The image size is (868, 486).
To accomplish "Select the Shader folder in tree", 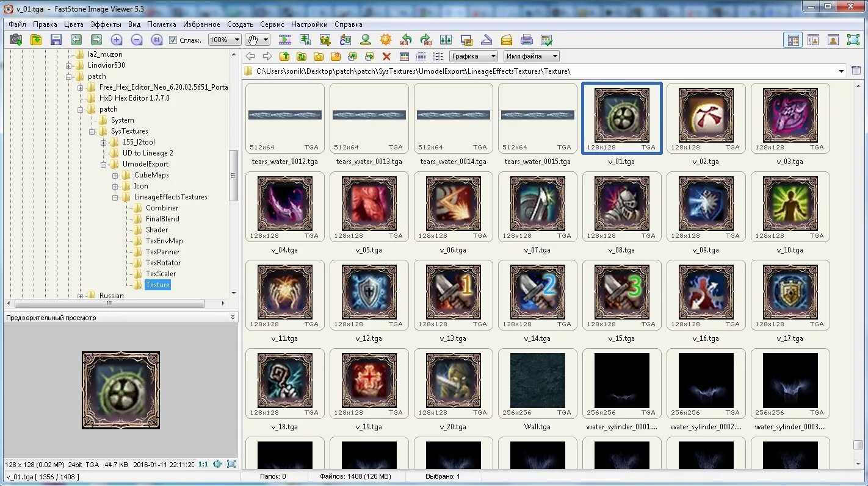I will tap(157, 230).
